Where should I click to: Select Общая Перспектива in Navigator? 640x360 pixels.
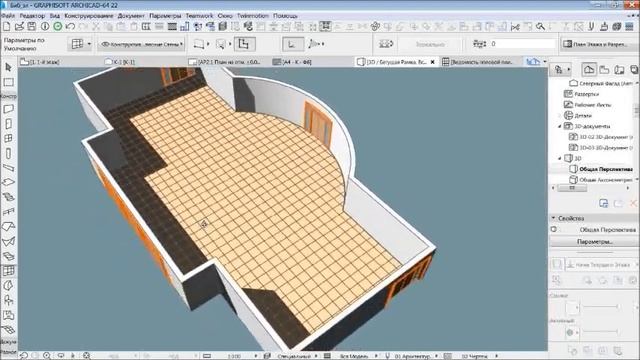click(x=605, y=169)
